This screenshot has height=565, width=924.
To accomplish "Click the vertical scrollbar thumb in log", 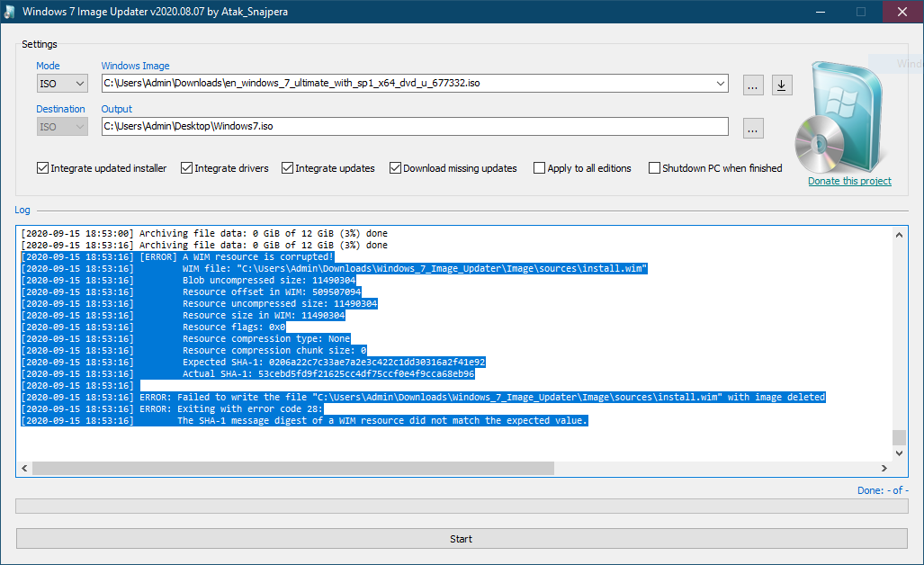I will point(899,438).
